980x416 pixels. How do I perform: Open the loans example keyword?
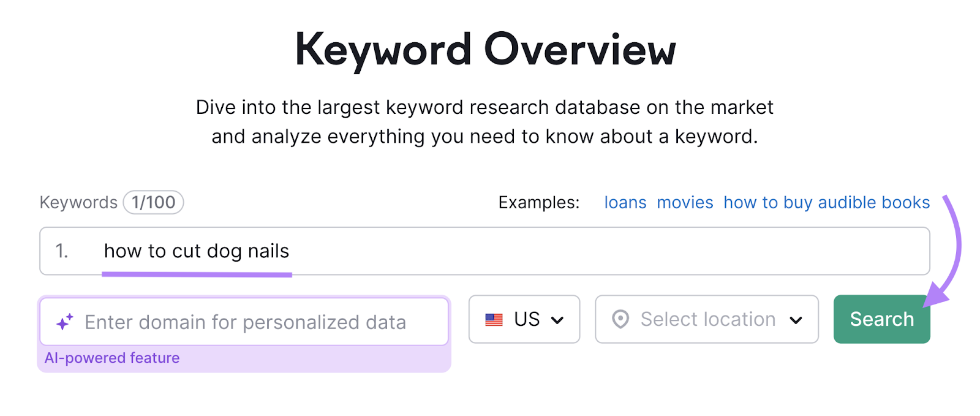pyautogui.click(x=625, y=202)
